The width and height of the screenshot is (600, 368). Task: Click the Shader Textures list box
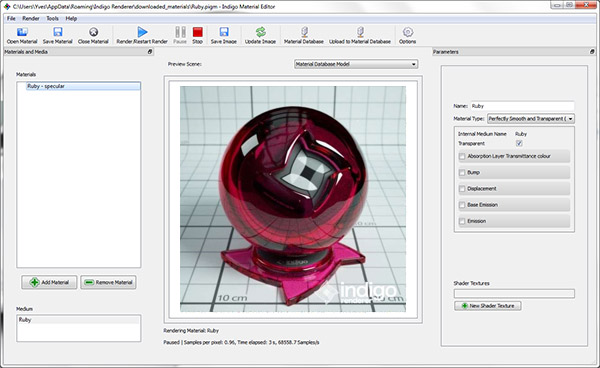pos(514,293)
